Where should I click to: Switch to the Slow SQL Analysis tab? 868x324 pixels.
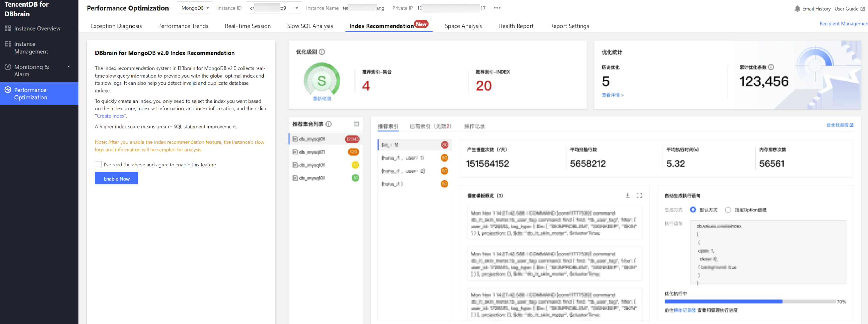pos(310,26)
